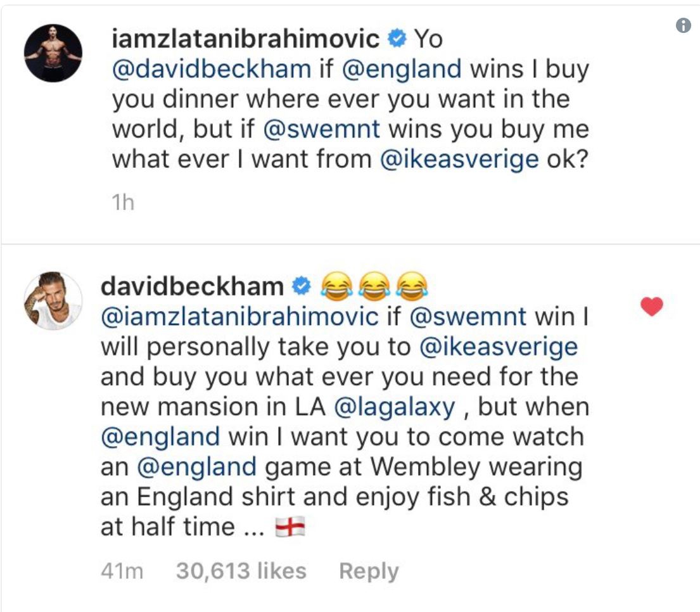Image resolution: width=700 pixels, height=612 pixels.
Task: Open the @ikeasverige mention in Beckham's reply
Action: [x=499, y=347]
